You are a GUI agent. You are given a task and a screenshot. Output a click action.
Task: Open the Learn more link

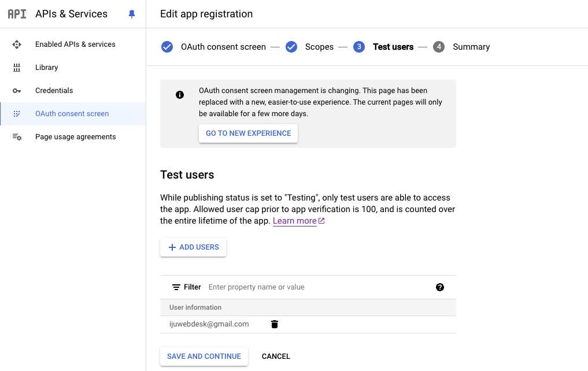(x=295, y=221)
